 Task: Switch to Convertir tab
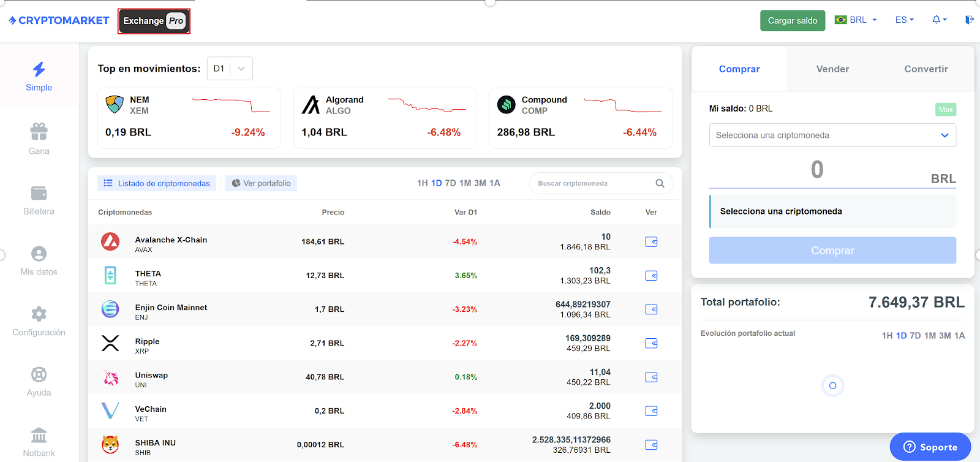(x=926, y=69)
